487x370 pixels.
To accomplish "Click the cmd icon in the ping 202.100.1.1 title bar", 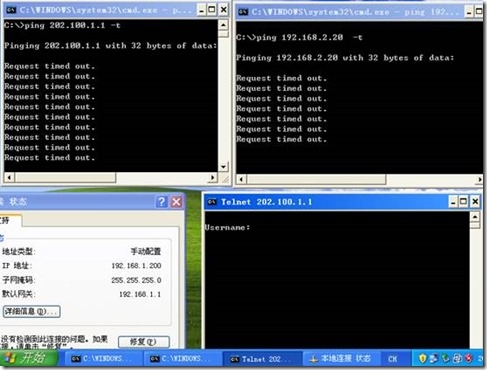I will pos(11,10).
